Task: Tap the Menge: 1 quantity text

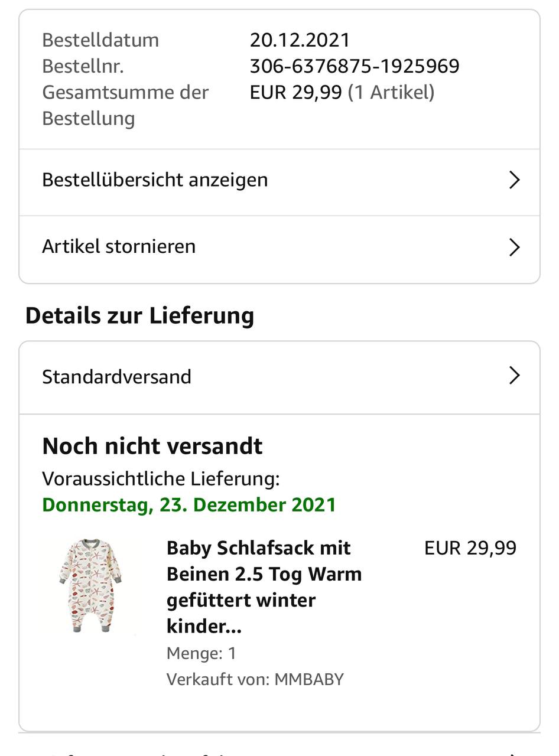Action: 201,653
